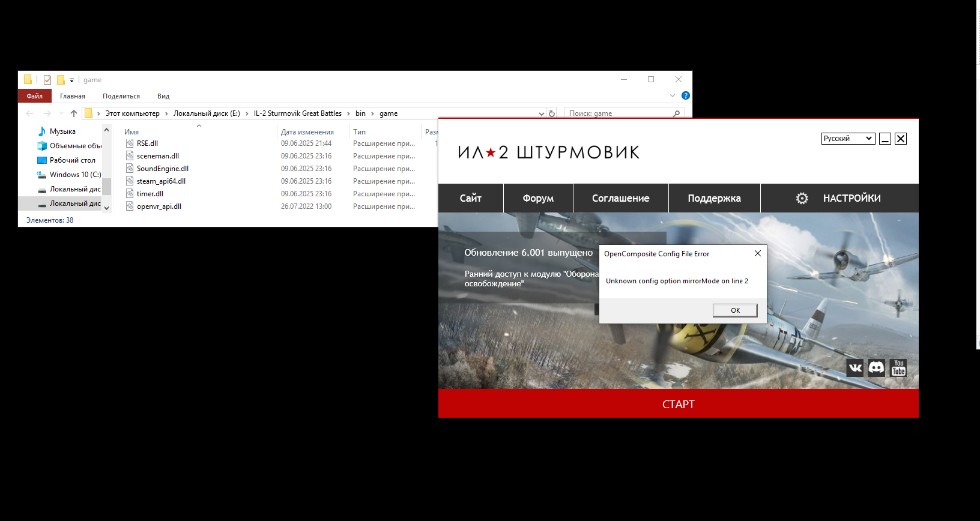Open the recent locations dropdown arrow

(x=61, y=113)
